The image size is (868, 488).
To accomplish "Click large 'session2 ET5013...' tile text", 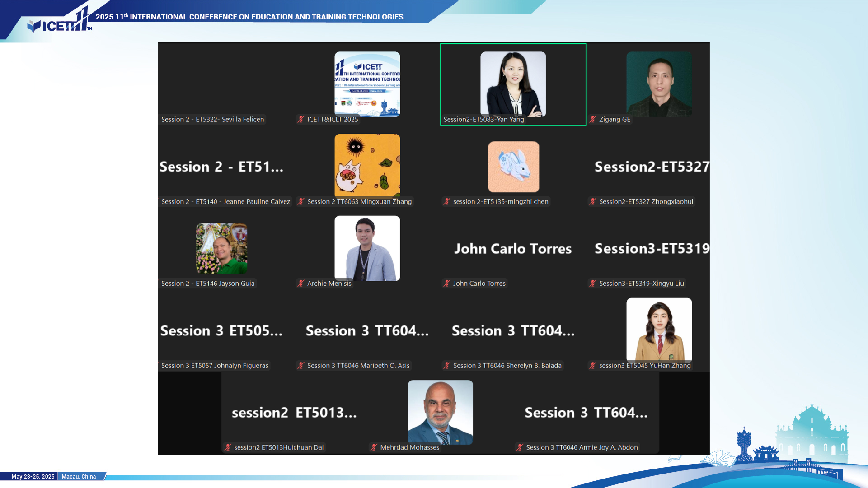I will (294, 412).
